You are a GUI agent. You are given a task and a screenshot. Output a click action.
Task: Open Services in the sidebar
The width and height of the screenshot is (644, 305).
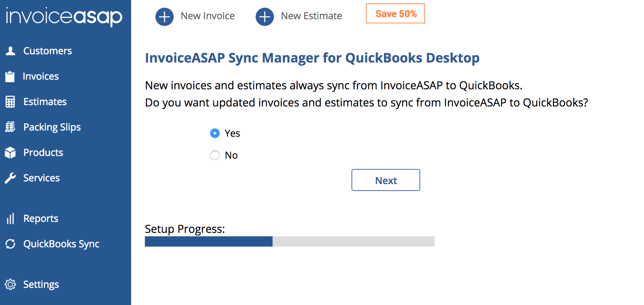point(42,178)
